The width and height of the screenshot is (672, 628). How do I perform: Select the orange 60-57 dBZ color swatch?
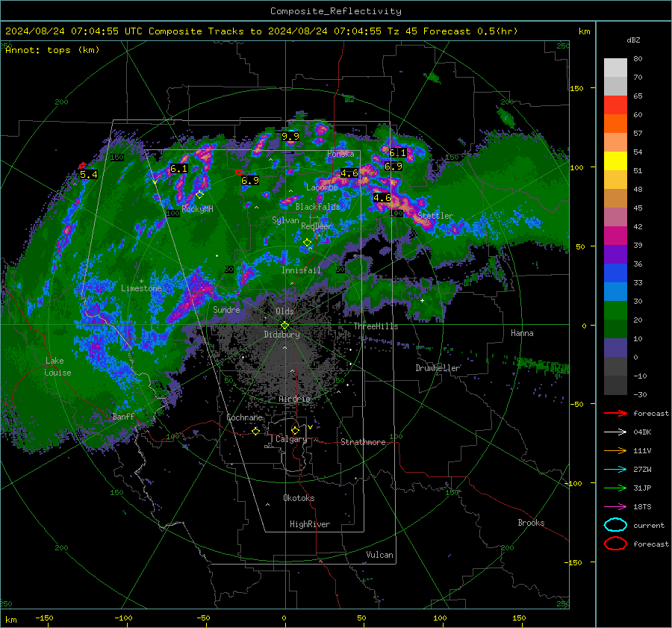615,124
